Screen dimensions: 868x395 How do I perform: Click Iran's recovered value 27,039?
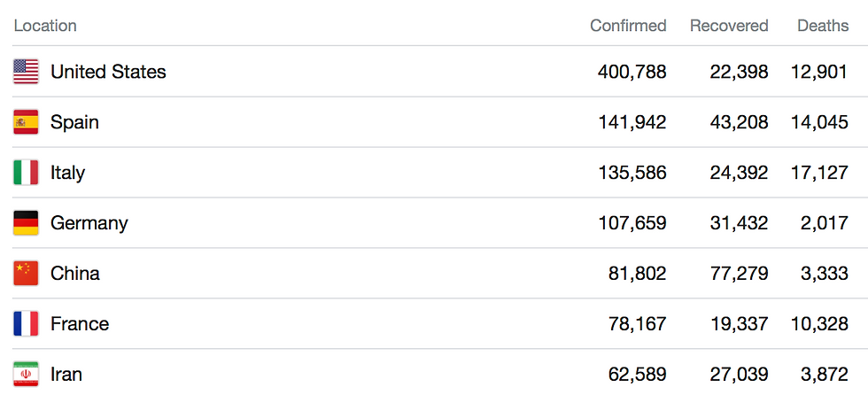click(x=739, y=375)
